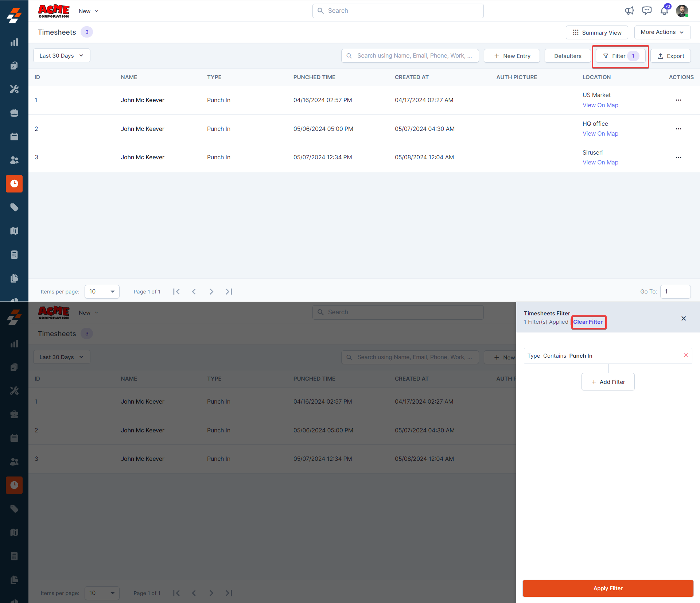
Task: Open the price tag sidebar icon
Action: coord(14,207)
